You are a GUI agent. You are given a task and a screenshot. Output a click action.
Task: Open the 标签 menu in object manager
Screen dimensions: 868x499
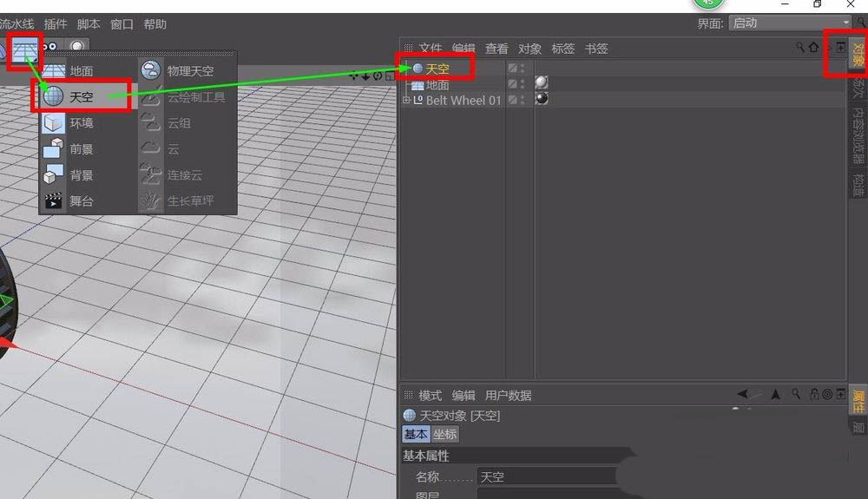[x=562, y=49]
